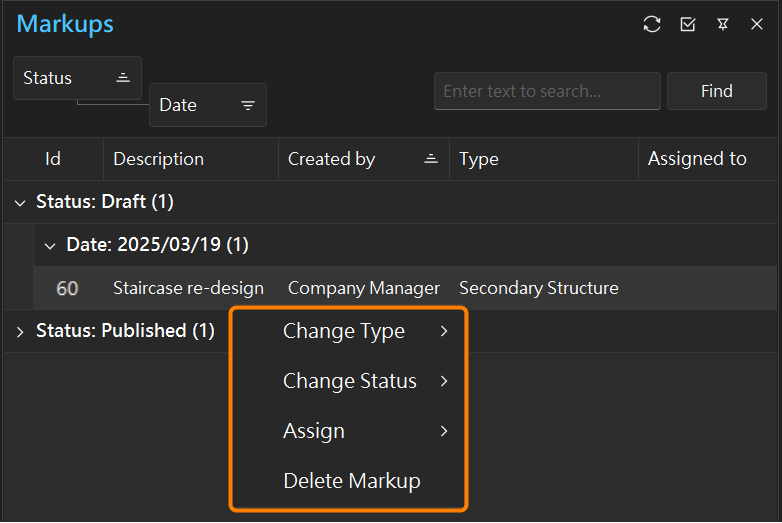
Task: Select the Staircase re-design markup row
Action: click(x=404, y=288)
